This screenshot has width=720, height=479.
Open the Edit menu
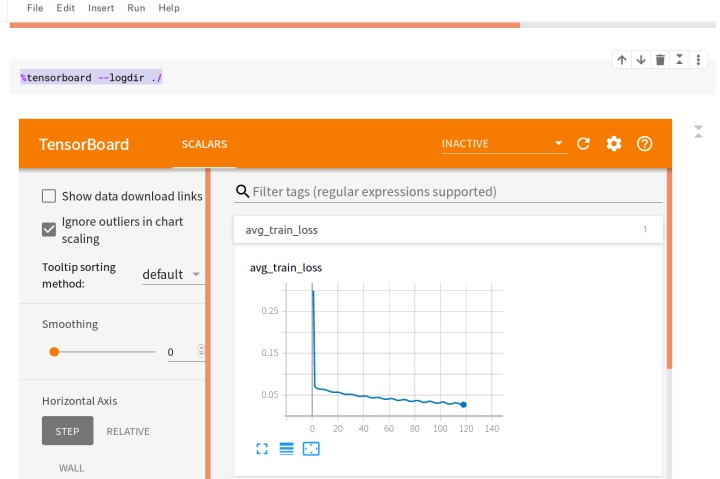tap(65, 8)
